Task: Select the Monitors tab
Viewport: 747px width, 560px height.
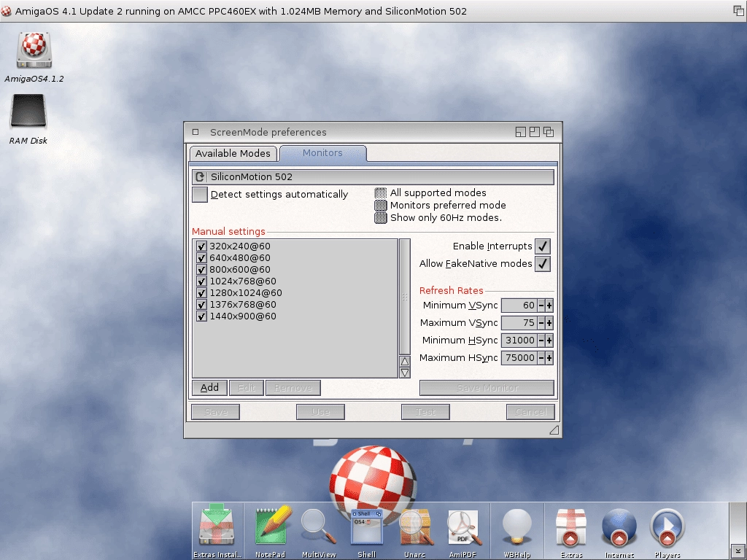Action: (x=323, y=153)
